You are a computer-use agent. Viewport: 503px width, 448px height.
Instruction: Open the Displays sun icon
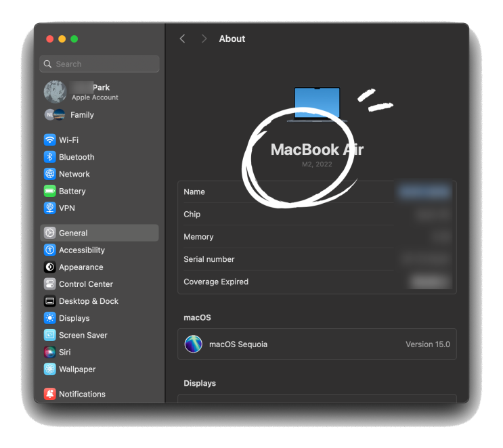49,318
